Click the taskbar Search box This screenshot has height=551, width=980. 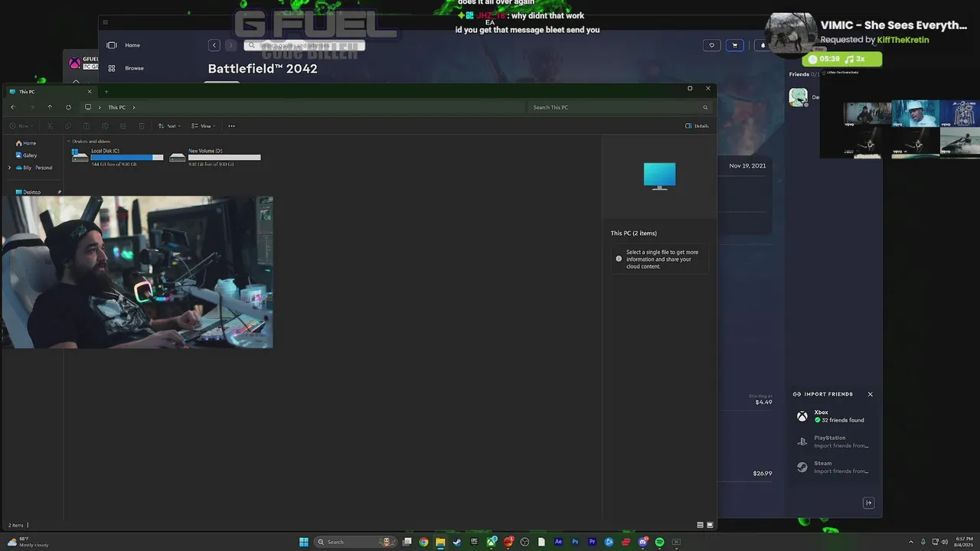tap(356, 542)
